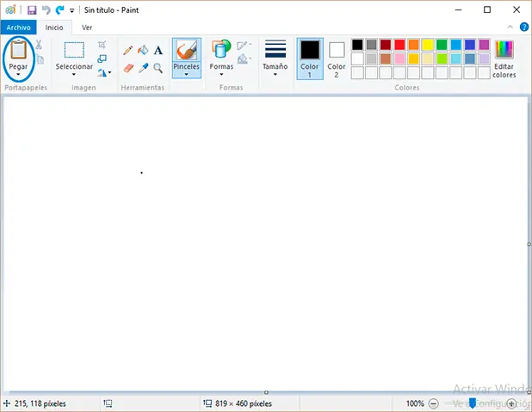Click the Formas shapes icon
This screenshot has width=532, height=412.
[221, 49]
